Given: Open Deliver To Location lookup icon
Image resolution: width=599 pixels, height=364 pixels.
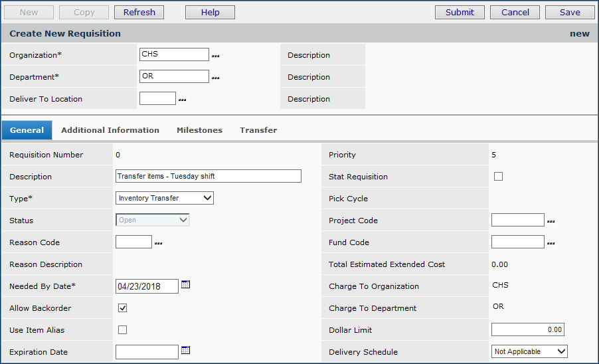Looking at the screenshot, I should (183, 100).
